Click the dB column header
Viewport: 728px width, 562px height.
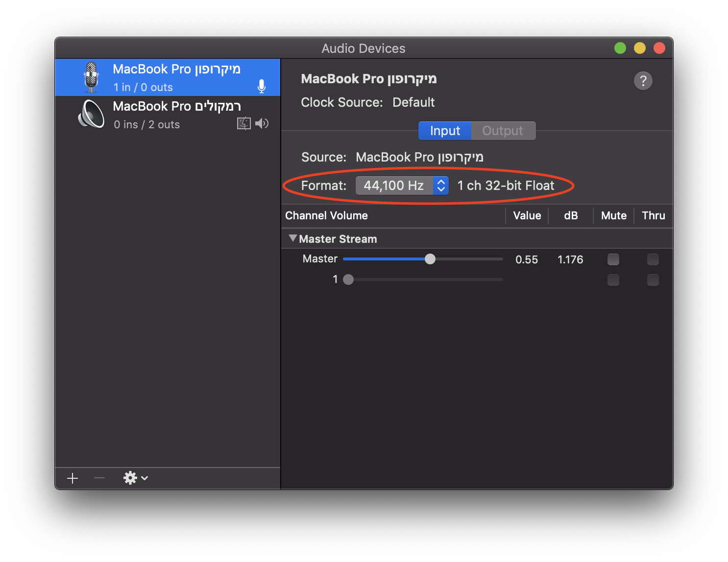click(571, 215)
